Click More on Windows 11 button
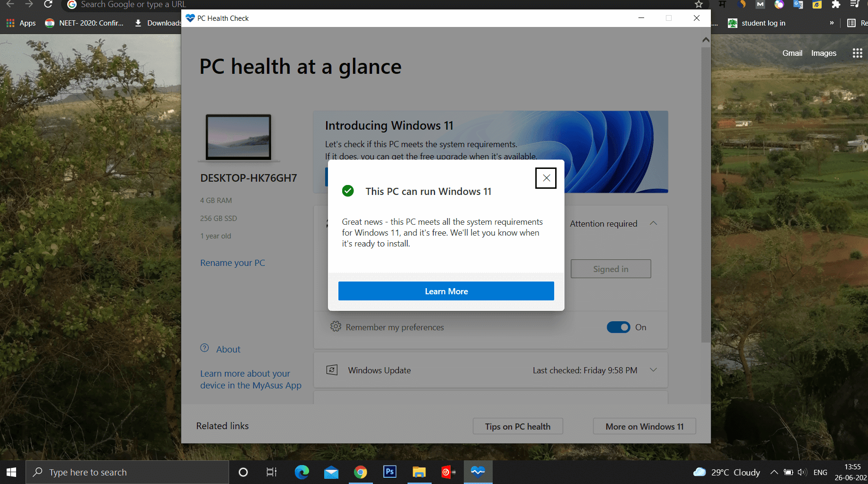The width and height of the screenshot is (868, 484). 645,426
